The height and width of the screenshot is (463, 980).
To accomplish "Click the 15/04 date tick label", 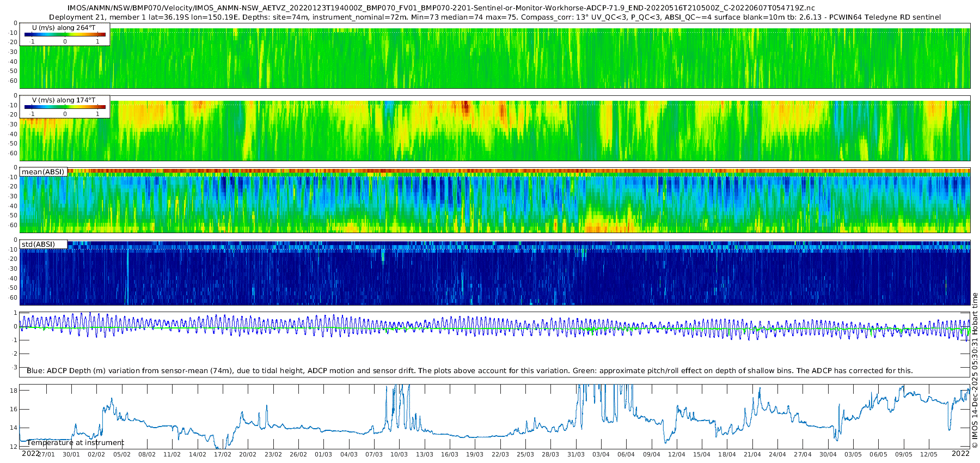I will pos(702,454).
